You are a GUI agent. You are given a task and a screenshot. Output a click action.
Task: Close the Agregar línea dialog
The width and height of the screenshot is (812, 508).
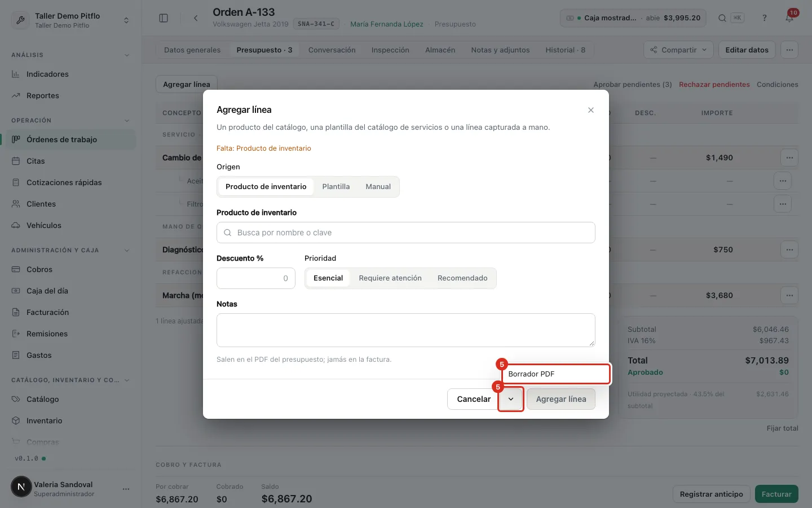(591, 110)
